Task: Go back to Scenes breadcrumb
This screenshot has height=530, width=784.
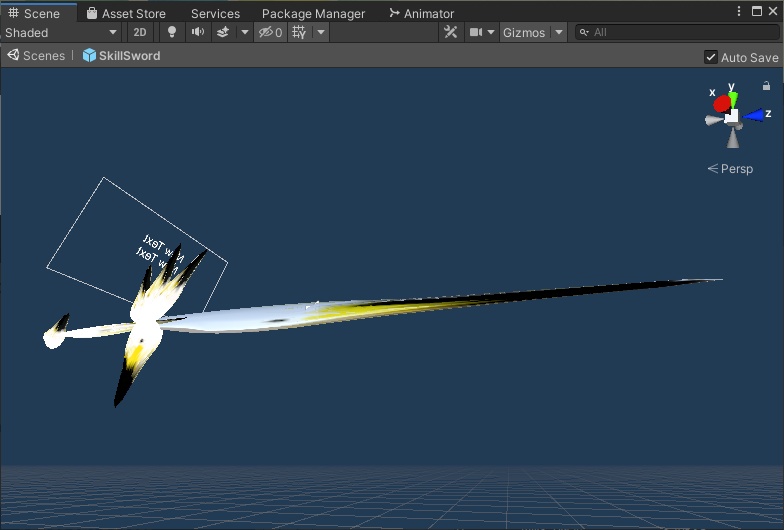Action: (36, 56)
